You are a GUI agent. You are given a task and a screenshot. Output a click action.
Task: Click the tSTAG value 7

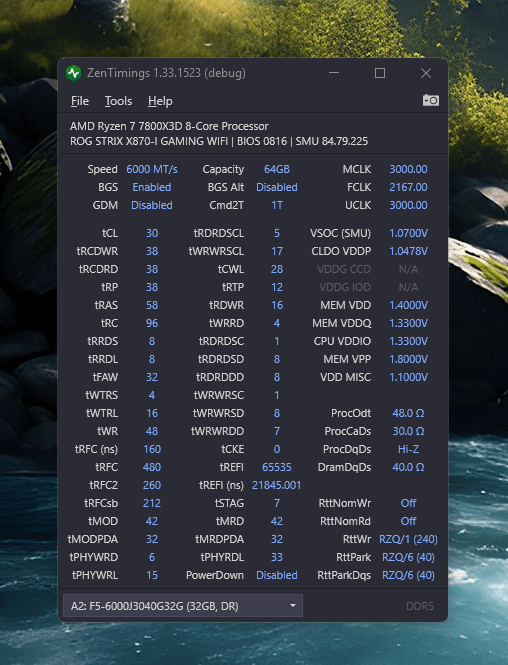(x=277, y=503)
